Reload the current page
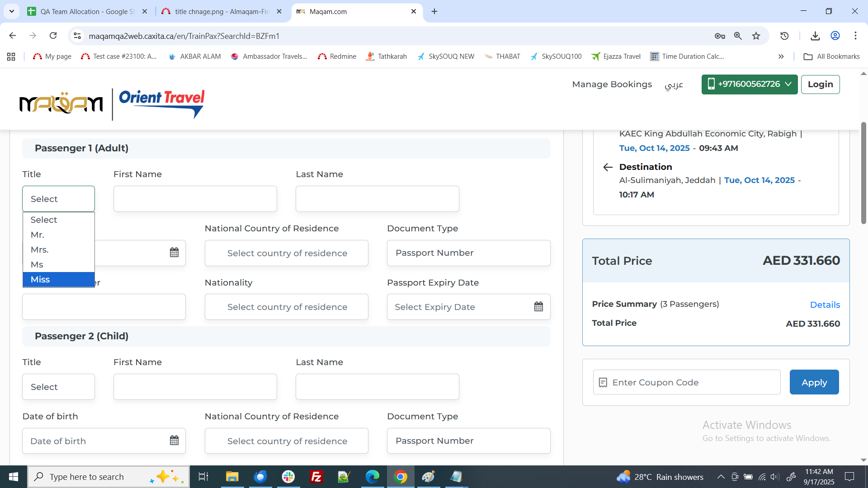This screenshot has width=868, height=488. tap(53, 36)
